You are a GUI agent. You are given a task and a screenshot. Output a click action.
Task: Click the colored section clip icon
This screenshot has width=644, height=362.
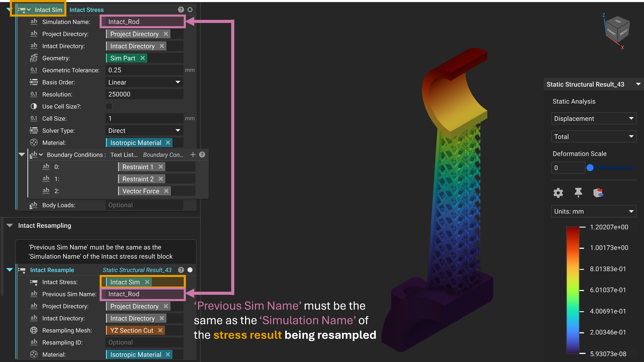(598, 193)
